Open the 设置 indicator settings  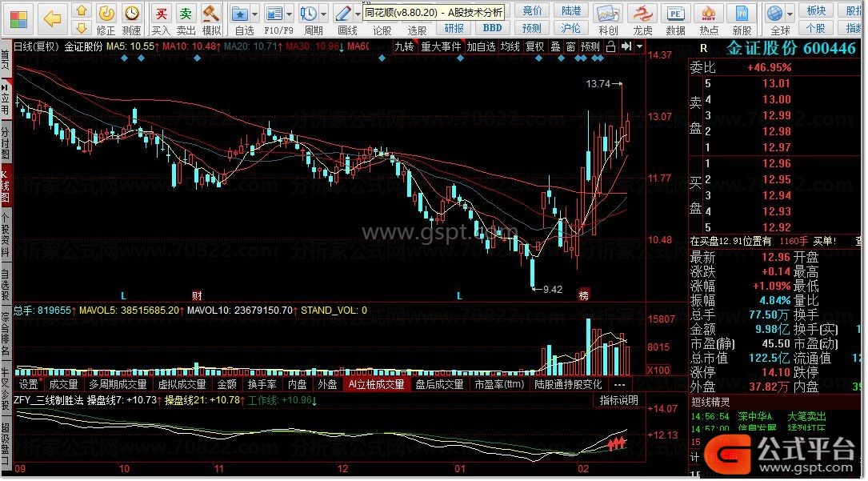coord(30,384)
